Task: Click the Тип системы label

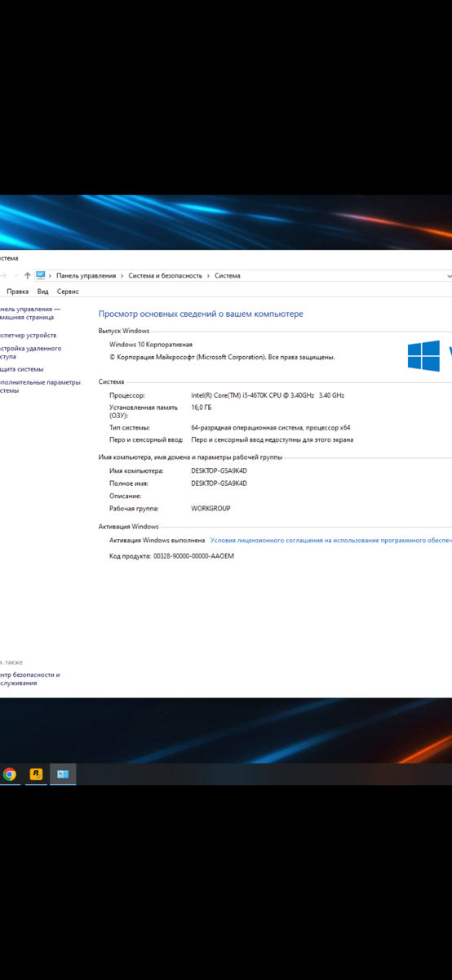Action: click(x=130, y=427)
